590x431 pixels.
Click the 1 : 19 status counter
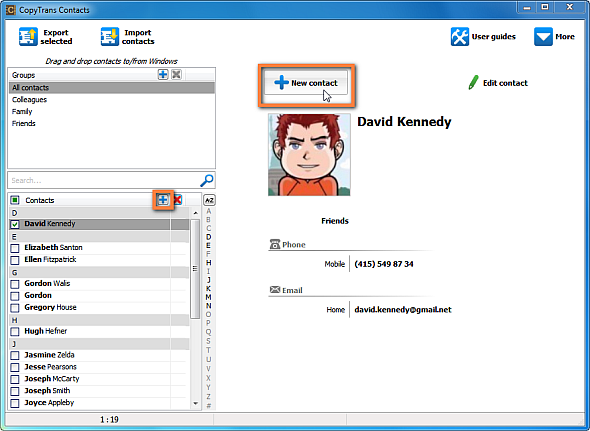109,420
